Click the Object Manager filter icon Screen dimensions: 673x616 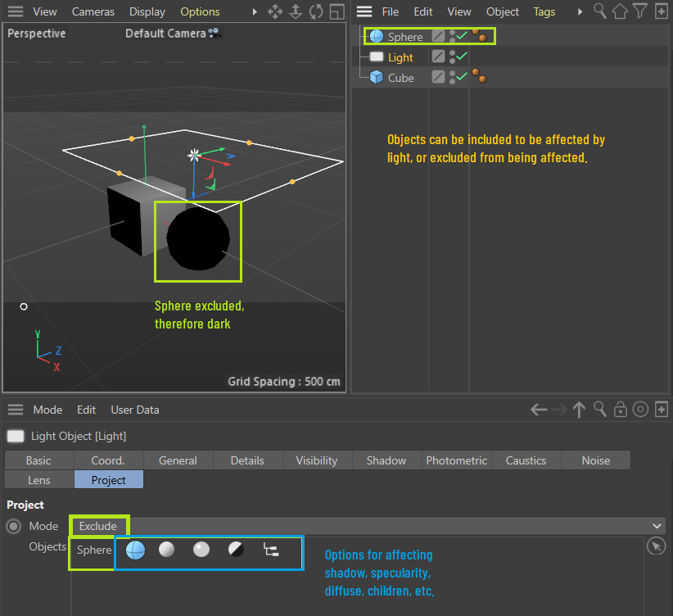click(x=640, y=11)
